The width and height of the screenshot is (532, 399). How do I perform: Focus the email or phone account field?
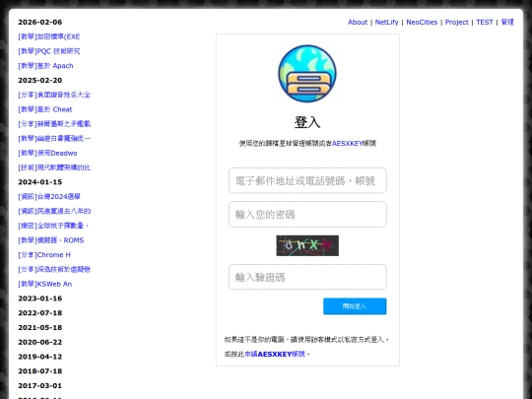307,180
